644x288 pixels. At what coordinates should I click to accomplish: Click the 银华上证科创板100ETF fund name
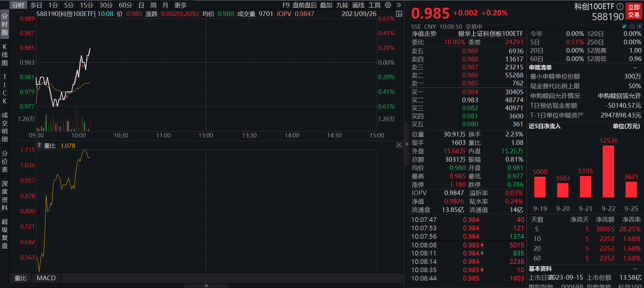click(x=491, y=34)
